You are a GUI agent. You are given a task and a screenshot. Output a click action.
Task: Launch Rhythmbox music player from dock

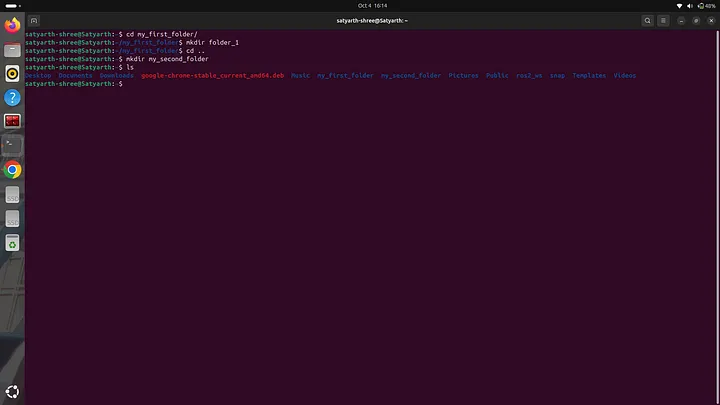12,73
